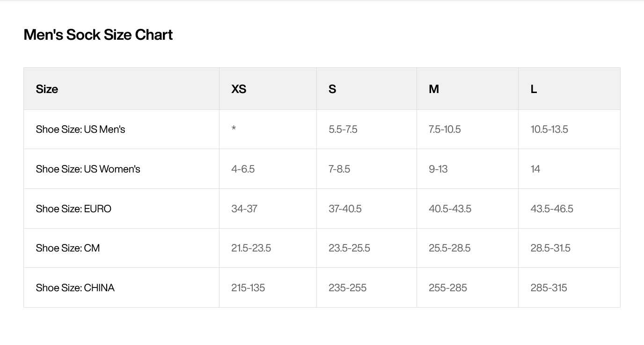Click the Shoe Size: EURO row label

[73, 208]
